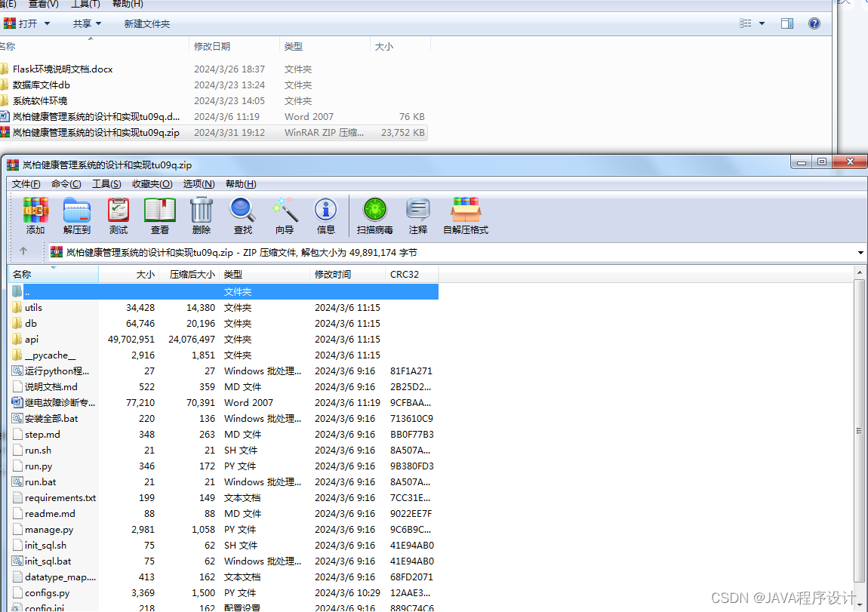Select the init_sql.bat file
Viewport: 868px width, 612px height.
(x=42, y=561)
